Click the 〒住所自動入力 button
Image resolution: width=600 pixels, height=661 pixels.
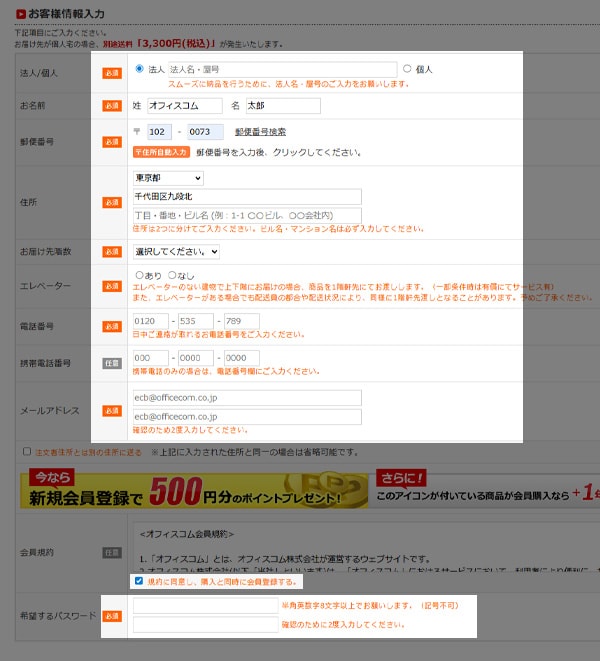pos(161,152)
